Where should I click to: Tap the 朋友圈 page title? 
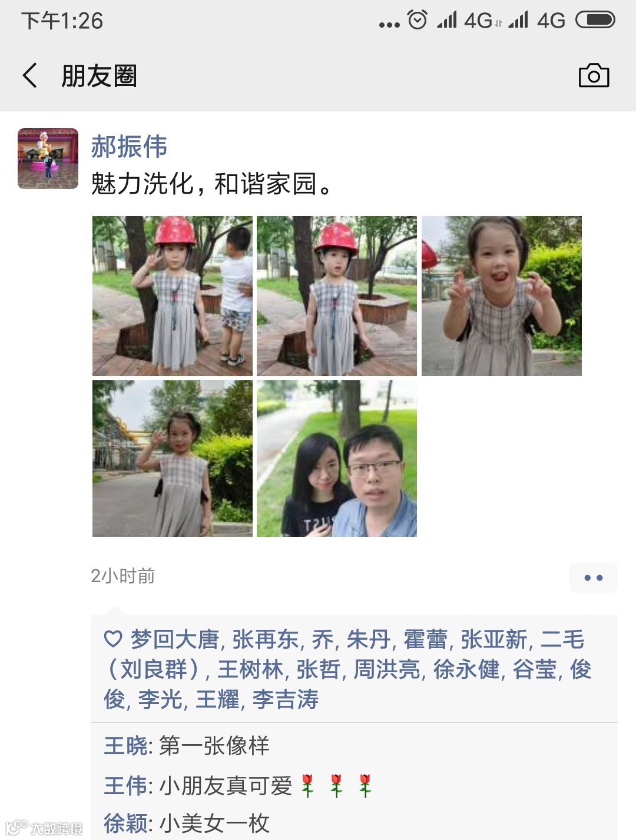pos(100,76)
